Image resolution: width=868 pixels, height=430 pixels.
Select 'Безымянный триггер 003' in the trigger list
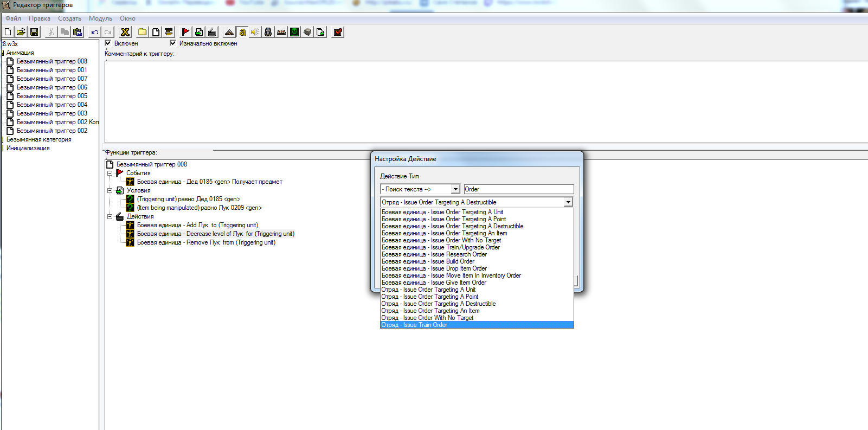(x=52, y=113)
